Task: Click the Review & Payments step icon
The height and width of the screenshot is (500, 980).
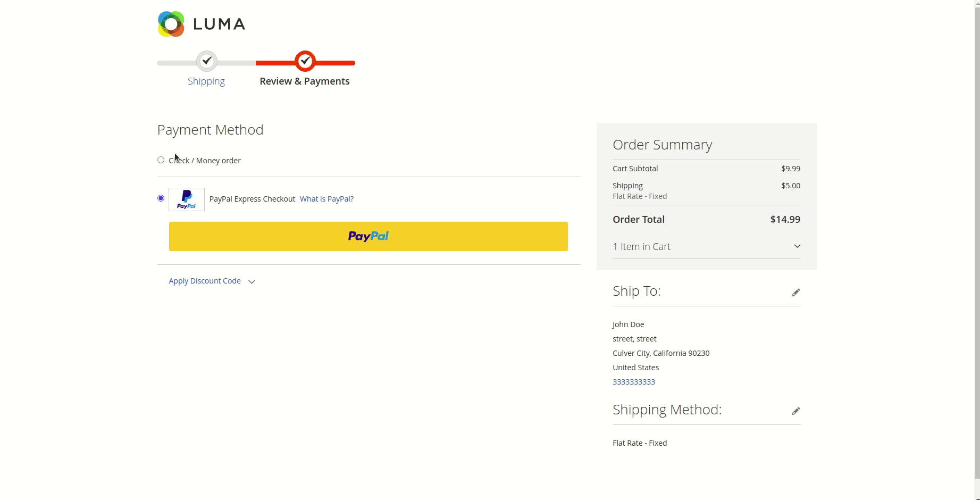Action: click(x=305, y=61)
